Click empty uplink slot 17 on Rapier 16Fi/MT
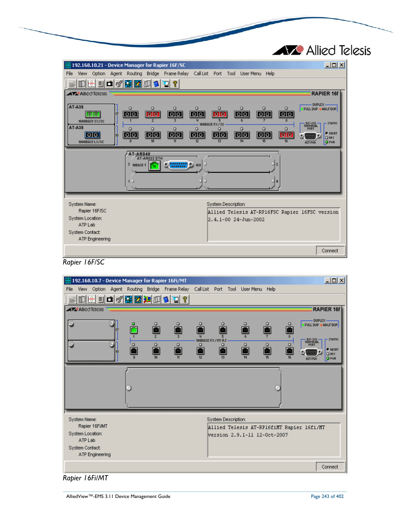The image size is (411, 532). click(x=91, y=330)
